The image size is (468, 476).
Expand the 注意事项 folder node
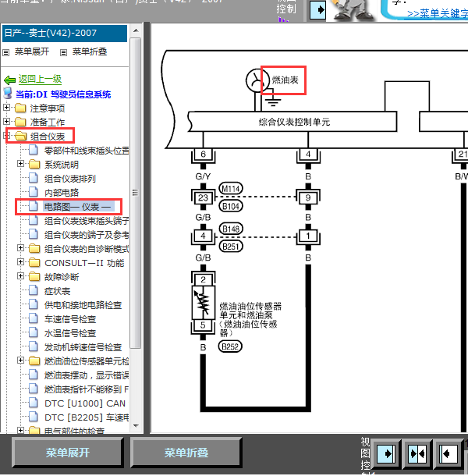7,108
